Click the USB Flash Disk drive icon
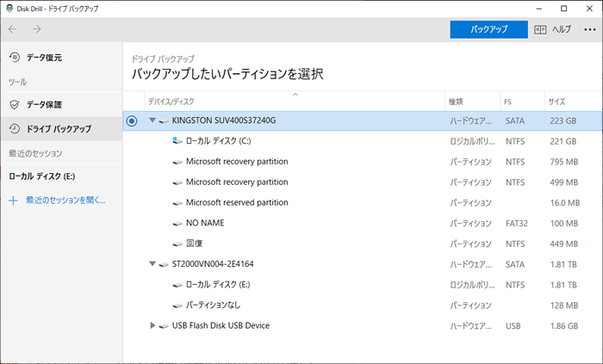603x364 pixels. click(x=164, y=326)
